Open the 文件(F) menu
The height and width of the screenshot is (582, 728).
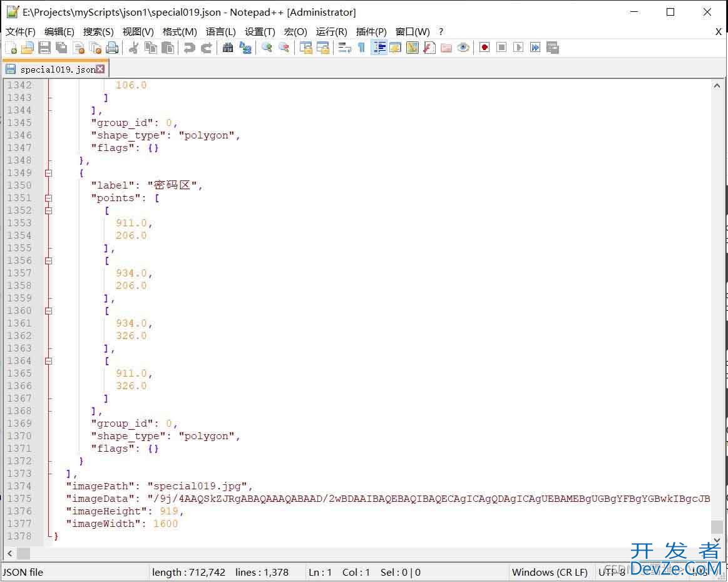pyautogui.click(x=21, y=31)
